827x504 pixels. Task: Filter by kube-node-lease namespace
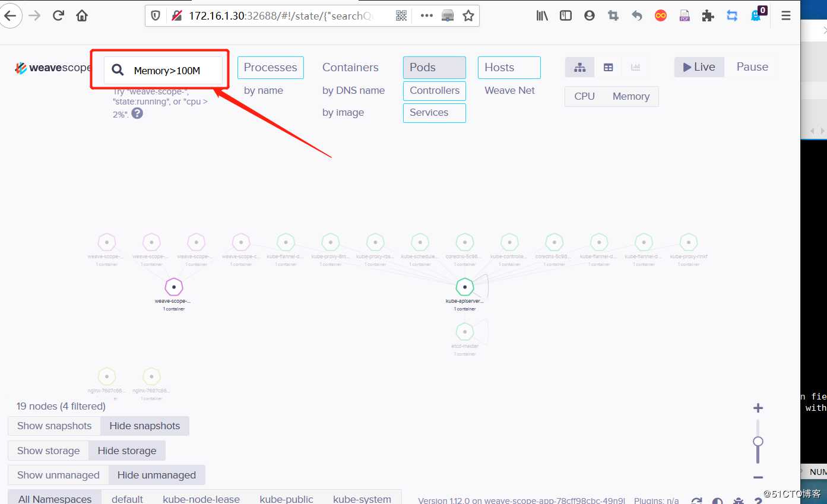pos(201,499)
